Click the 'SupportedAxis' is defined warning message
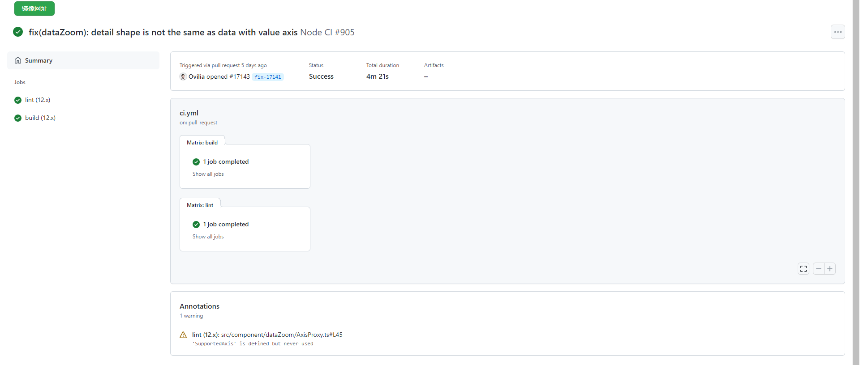 [x=253, y=344]
